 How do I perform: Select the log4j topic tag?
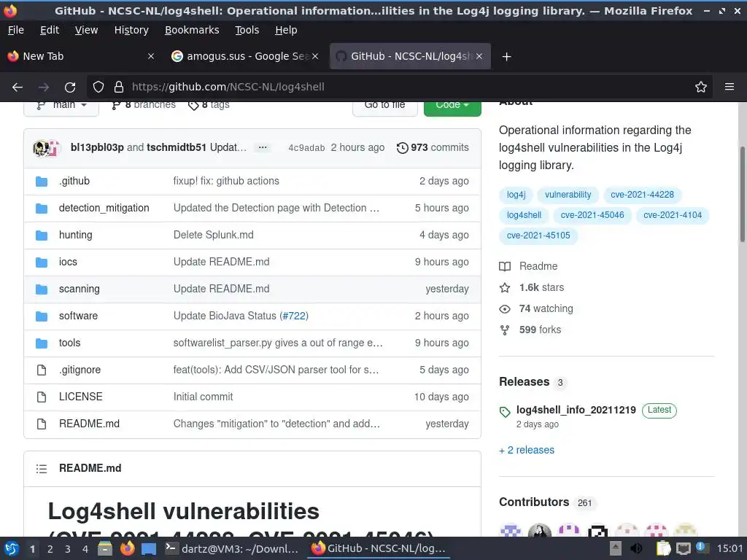coord(516,195)
